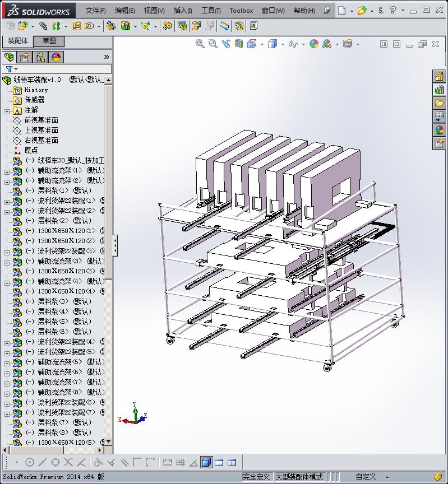Open the DisplayManager tab icon
448x484 pixels.
[56, 57]
